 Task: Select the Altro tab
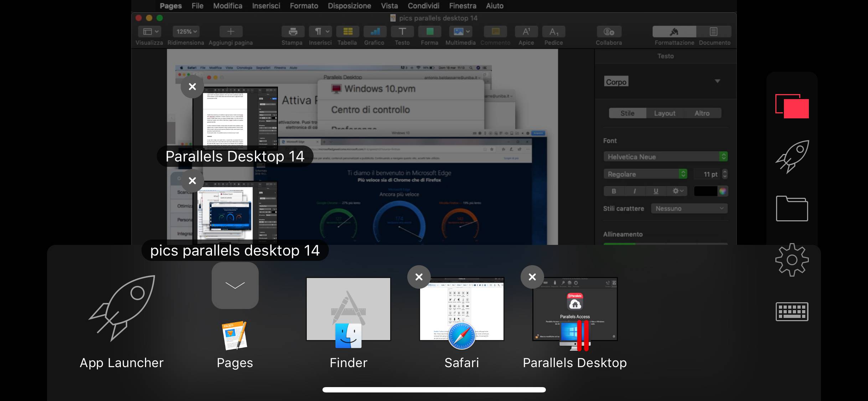[x=702, y=113]
